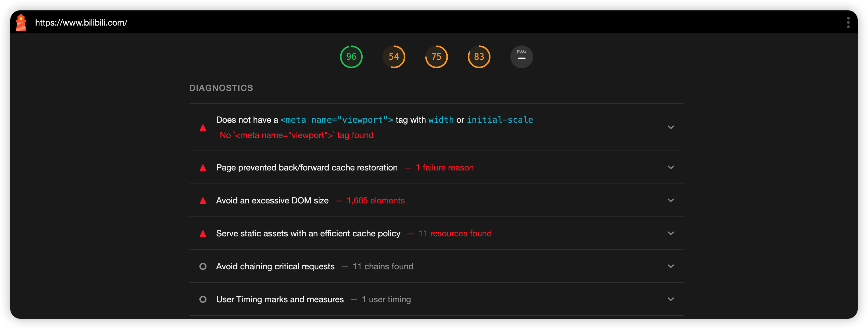The image size is (868, 329).
Task: Click the Lighthouse logo icon
Action: pos(21,22)
